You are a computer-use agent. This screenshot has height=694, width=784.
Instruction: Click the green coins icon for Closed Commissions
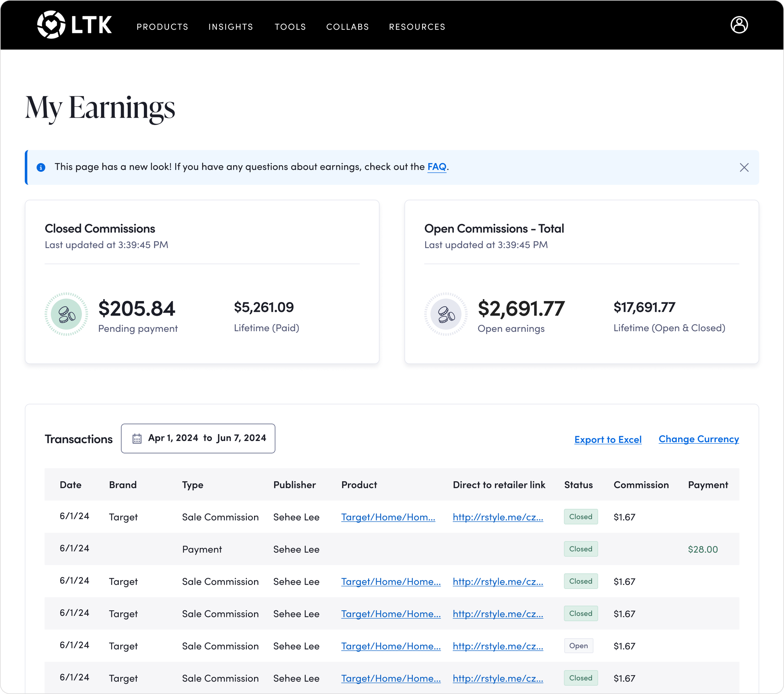point(66,314)
